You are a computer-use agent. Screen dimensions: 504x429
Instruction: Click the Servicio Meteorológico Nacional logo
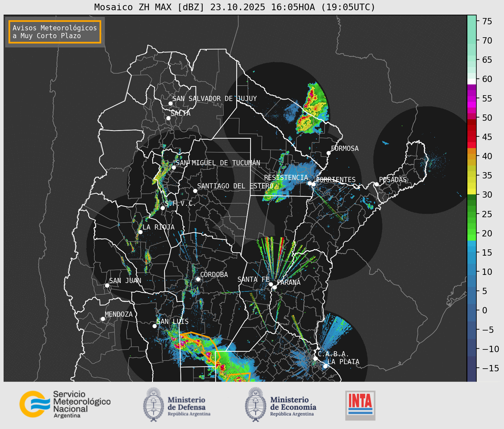[x=65, y=404]
